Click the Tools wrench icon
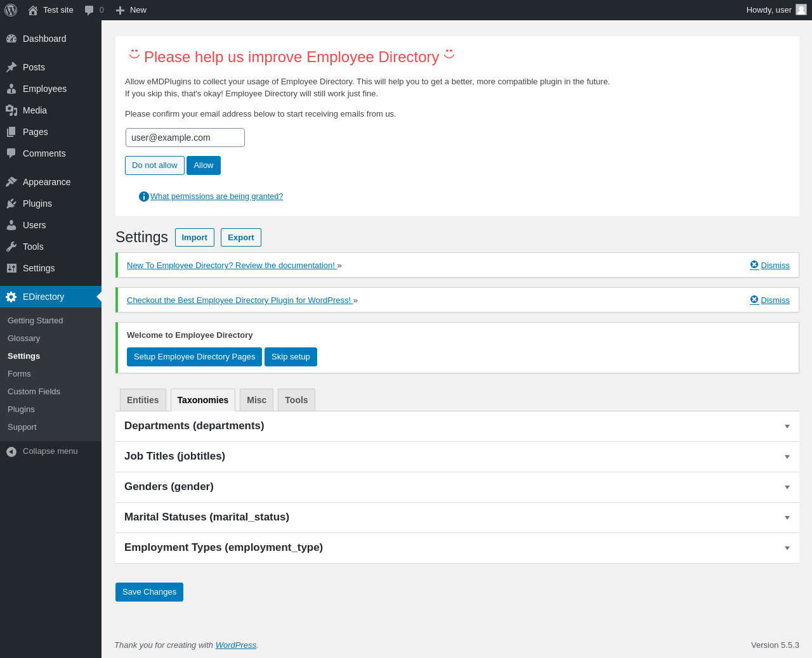This screenshot has width=812, height=658. tap(11, 247)
